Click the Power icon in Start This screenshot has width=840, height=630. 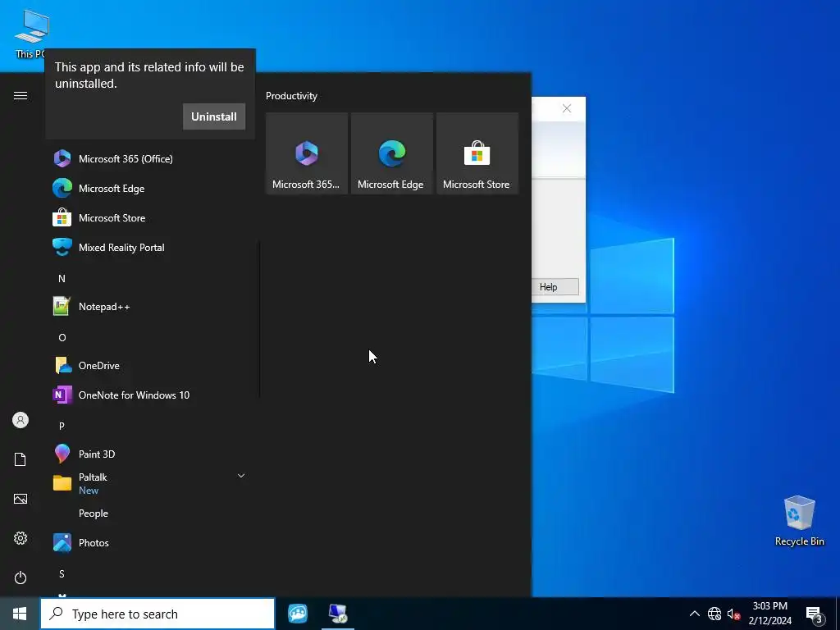(21, 577)
